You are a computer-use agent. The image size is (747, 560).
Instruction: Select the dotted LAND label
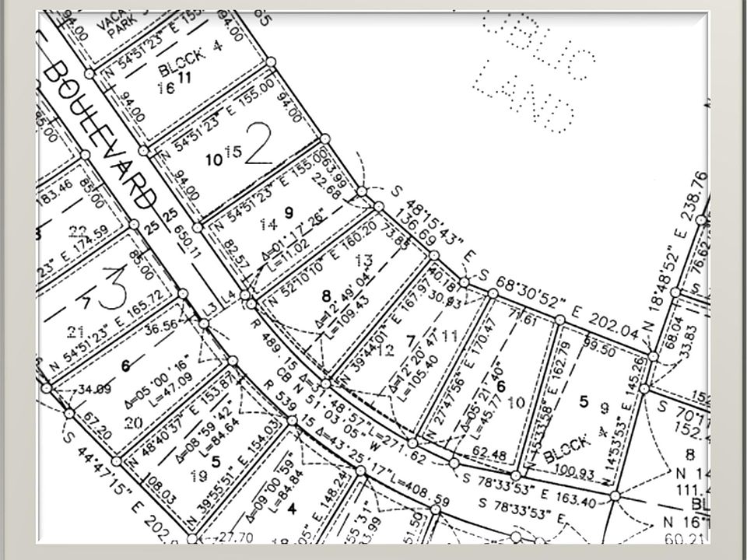[x=523, y=96]
